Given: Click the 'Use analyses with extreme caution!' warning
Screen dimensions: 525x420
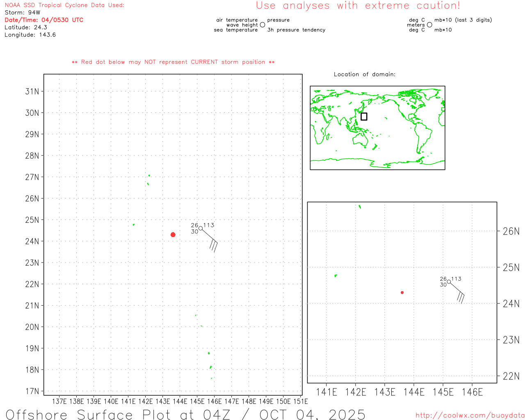Looking at the screenshot, I should tap(358, 5).
